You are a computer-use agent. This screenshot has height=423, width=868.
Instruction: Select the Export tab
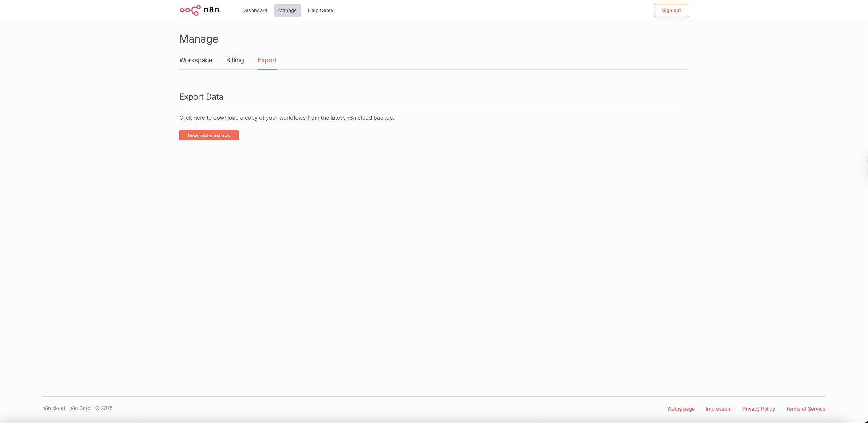point(267,60)
